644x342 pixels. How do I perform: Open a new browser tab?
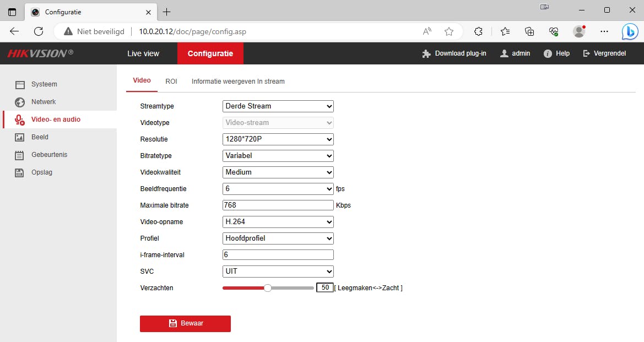(166, 12)
